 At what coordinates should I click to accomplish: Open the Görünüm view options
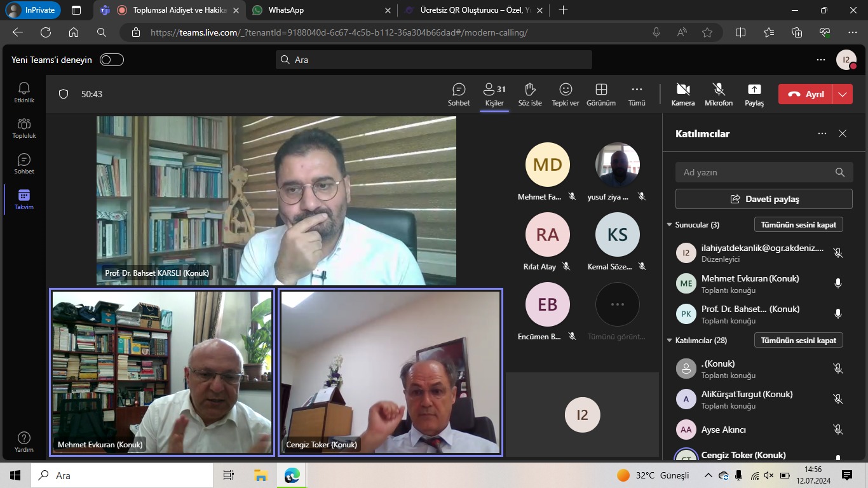tap(601, 94)
